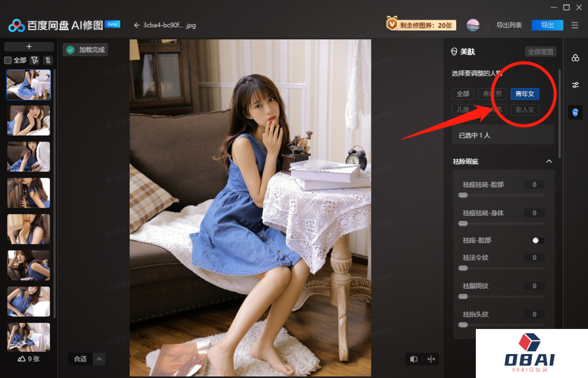Select the 全部 person category tab
The image size is (588, 378).
[463, 94]
